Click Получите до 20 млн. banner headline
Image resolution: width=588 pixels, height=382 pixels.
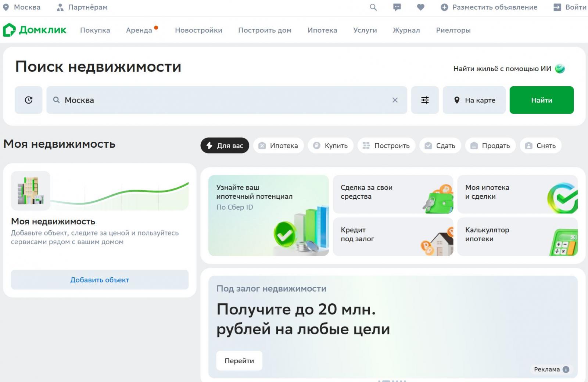303,319
